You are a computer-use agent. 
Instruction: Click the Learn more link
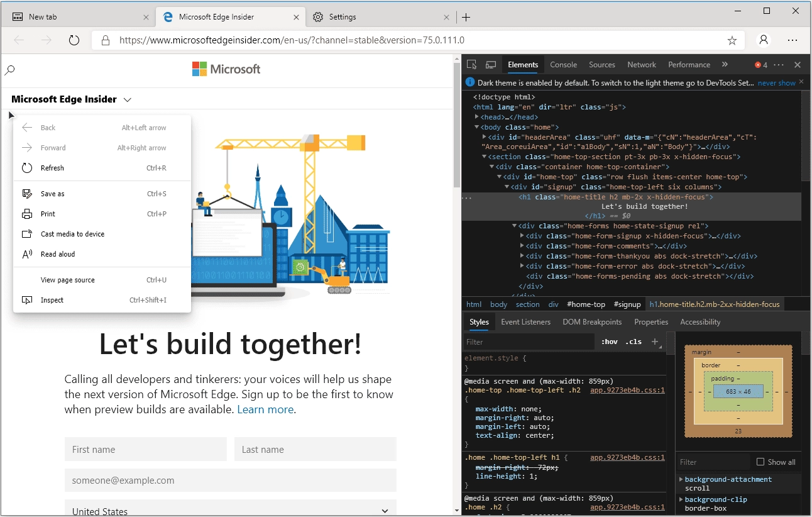[x=265, y=409]
